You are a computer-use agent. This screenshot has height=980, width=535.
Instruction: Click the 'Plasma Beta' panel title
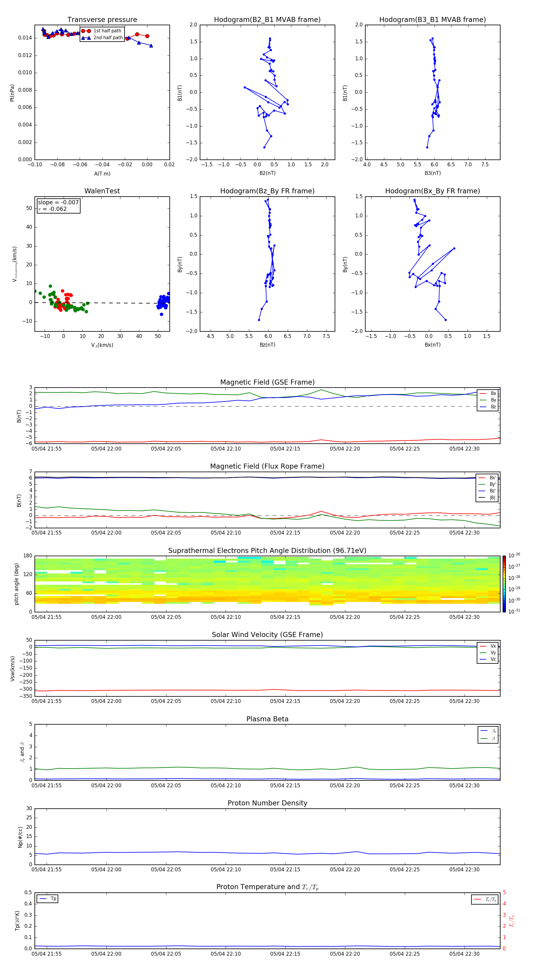click(267, 719)
